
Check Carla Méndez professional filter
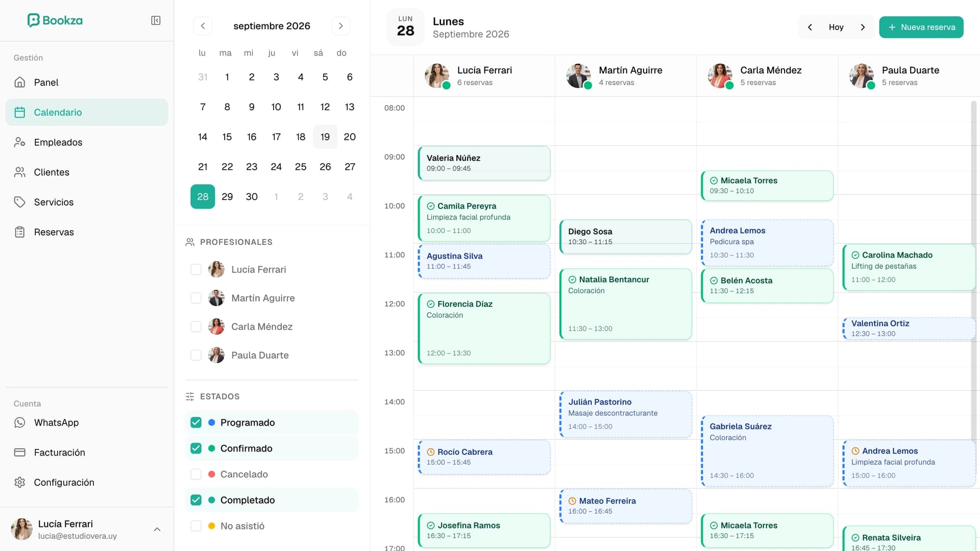[196, 327]
